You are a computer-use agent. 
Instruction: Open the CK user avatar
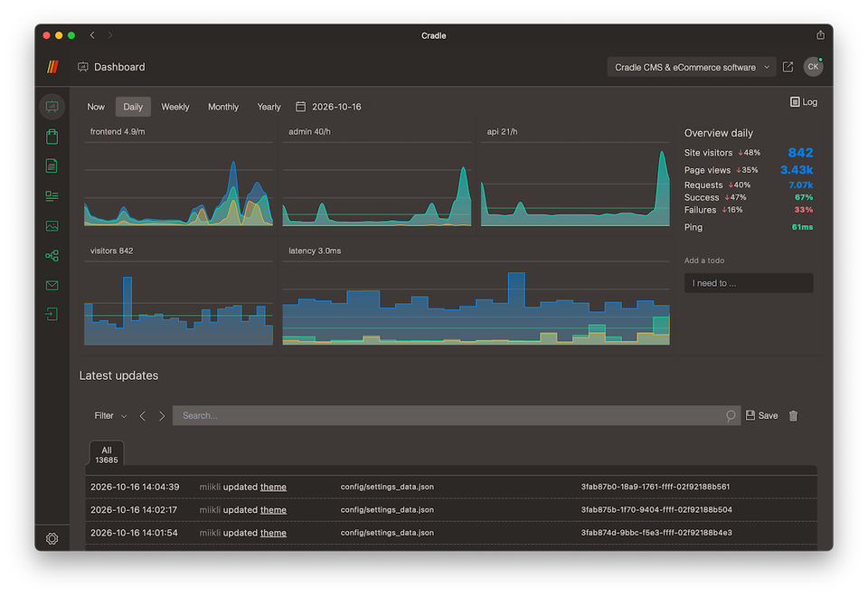813,66
